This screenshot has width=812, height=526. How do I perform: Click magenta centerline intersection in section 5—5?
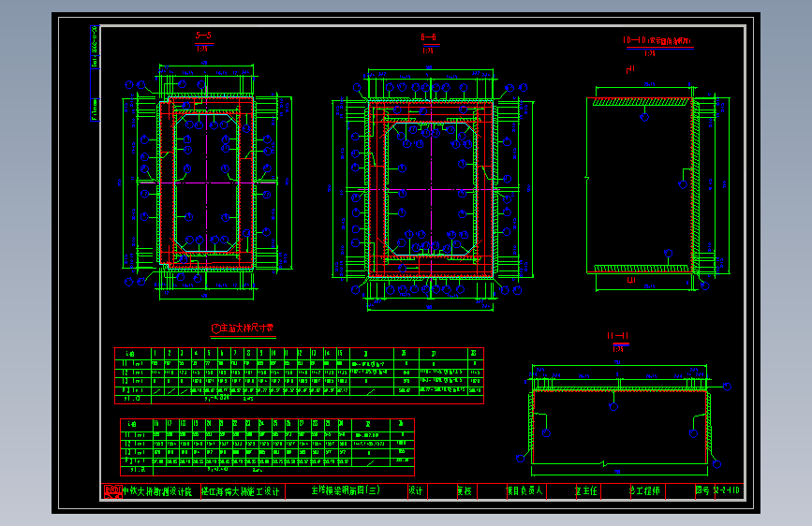[x=207, y=183]
